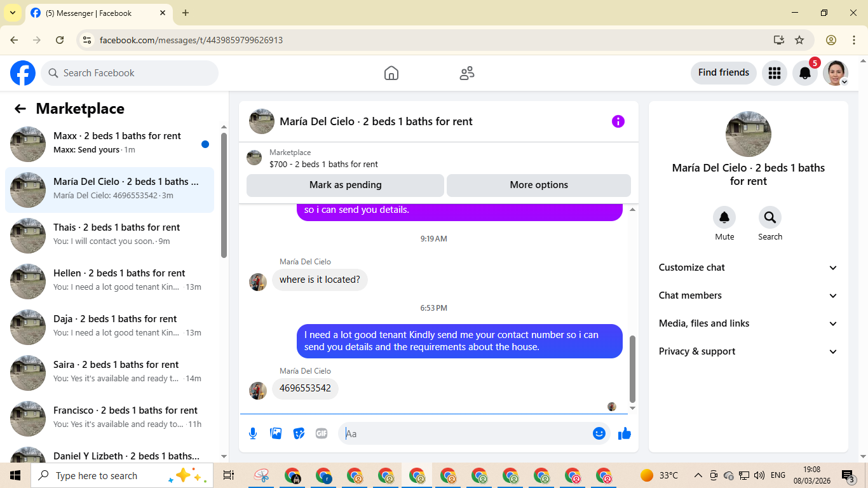Click the Mute bell icon in the side panel

724,217
